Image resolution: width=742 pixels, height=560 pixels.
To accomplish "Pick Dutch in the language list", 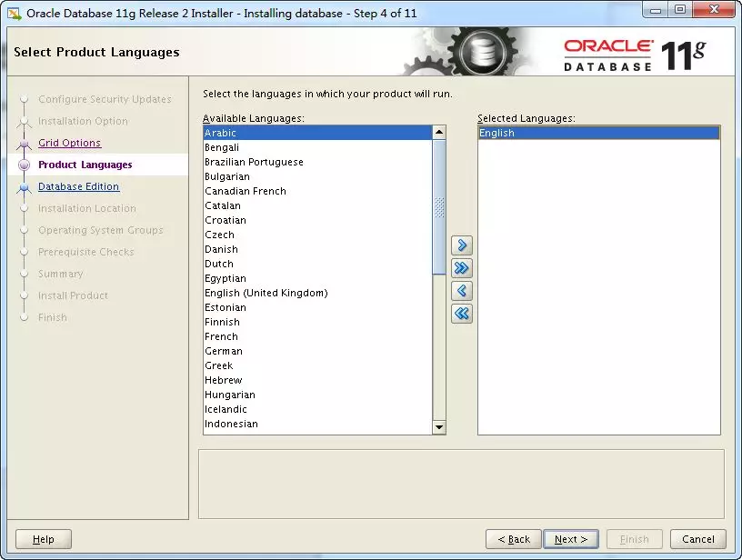I will pos(317,264).
